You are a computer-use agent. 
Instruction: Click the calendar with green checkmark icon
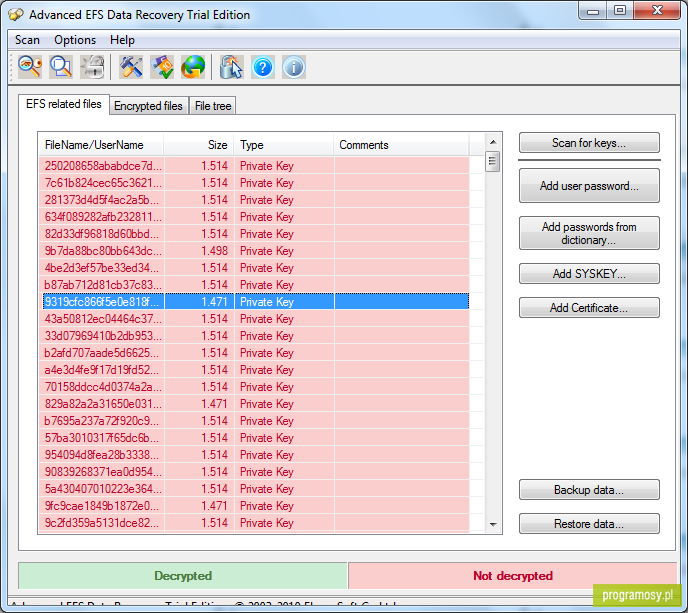pos(162,67)
